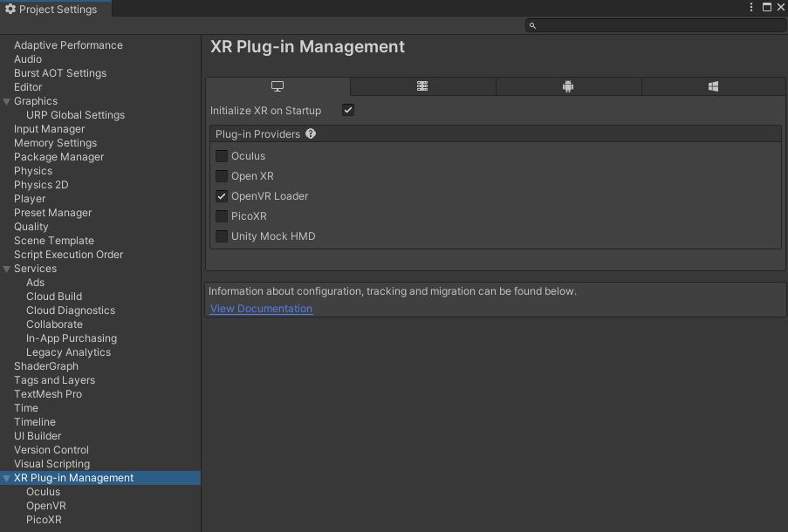Disable Initialize XR on Startup

coord(348,111)
